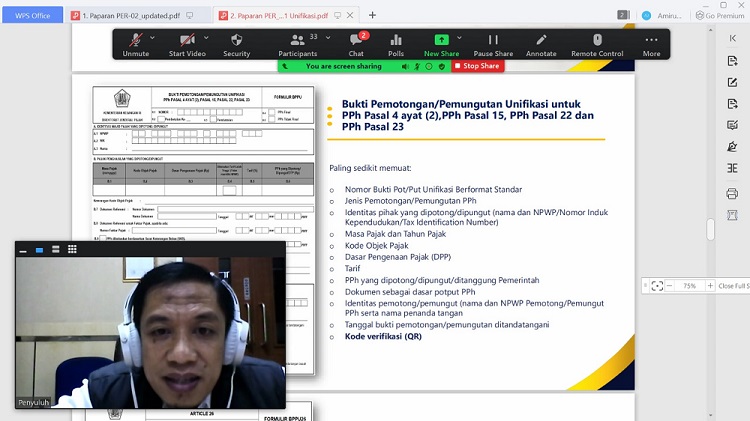The width and height of the screenshot is (750, 421).
Task: Open the Participants panel
Action: click(x=297, y=44)
